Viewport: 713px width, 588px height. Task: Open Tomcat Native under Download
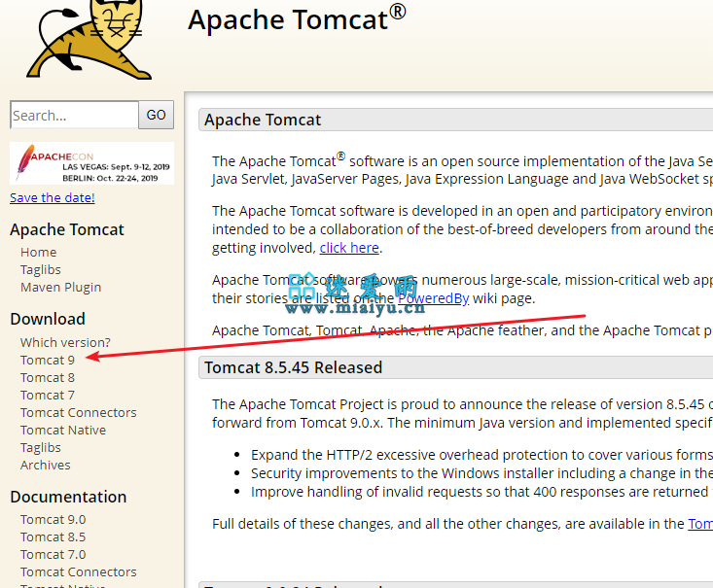tap(63, 431)
